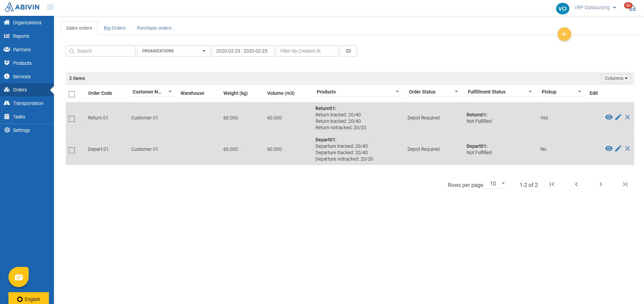This screenshot has height=304, width=644.
Task: Open Organizations in the sidebar
Action: 27,23
